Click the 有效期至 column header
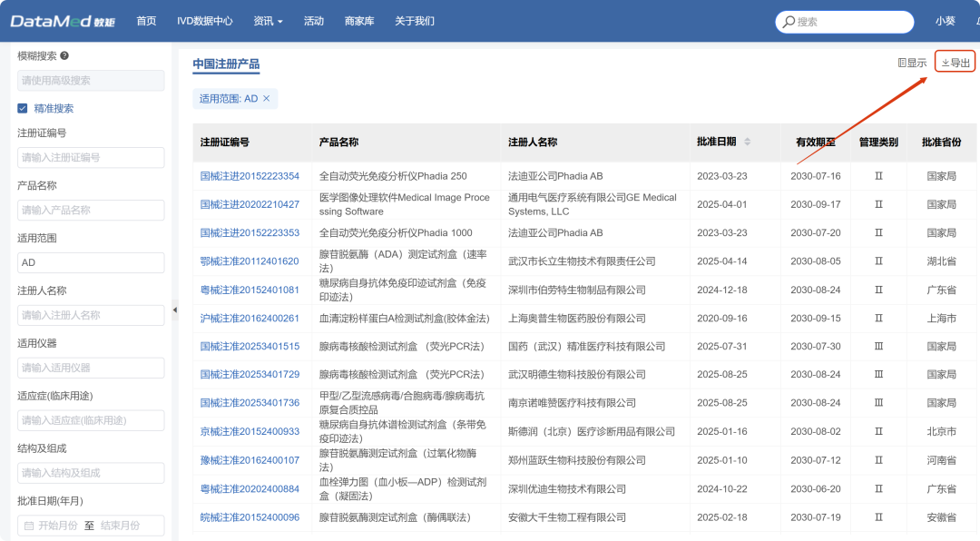The width and height of the screenshot is (980, 541). 815,142
